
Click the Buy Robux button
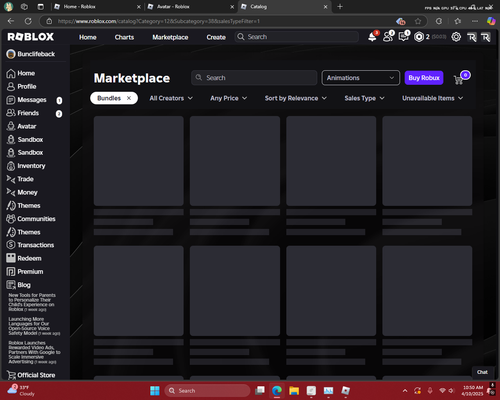click(x=424, y=78)
